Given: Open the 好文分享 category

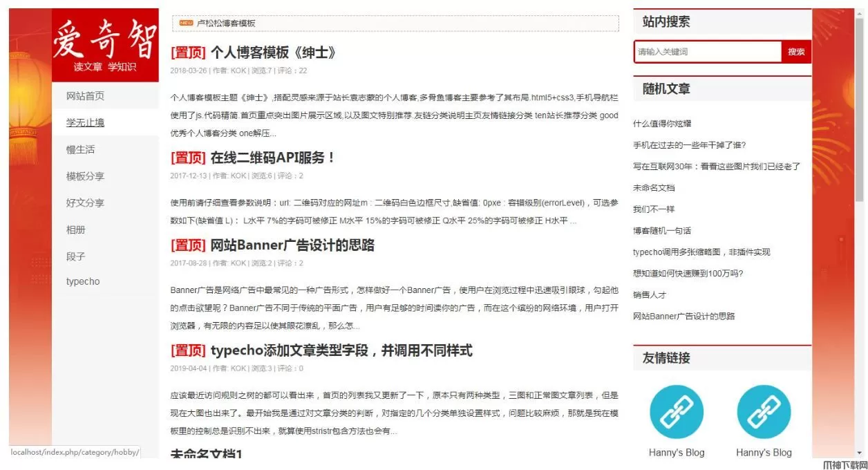Looking at the screenshot, I should [x=86, y=203].
